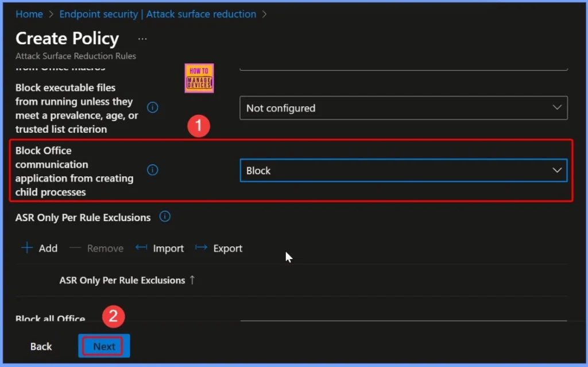Select Export exclusions option
588x367 pixels.
pos(219,248)
